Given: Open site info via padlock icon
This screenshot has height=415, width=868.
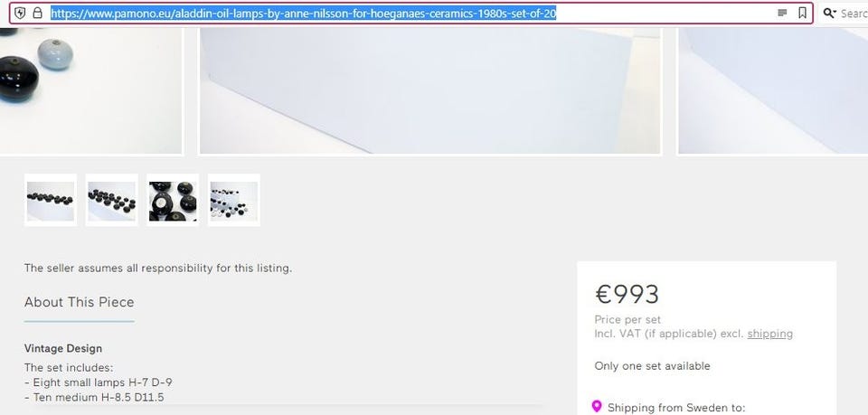Looking at the screenshot, I should pos(38,13).
